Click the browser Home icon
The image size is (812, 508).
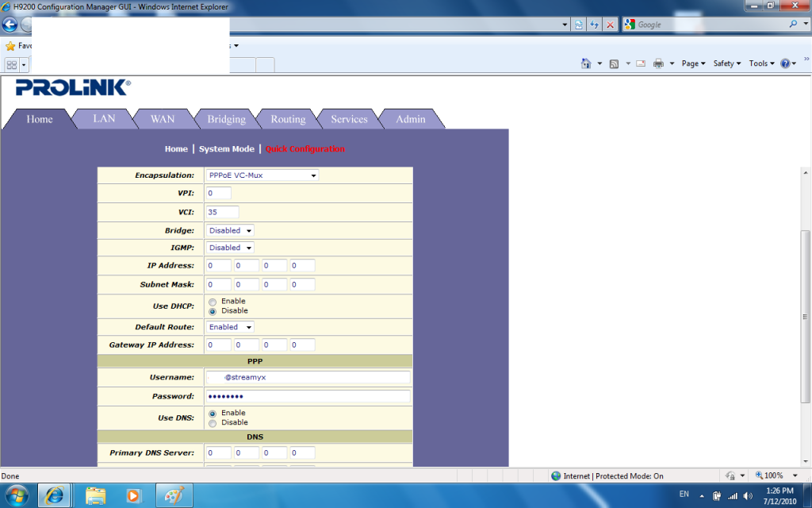pos(586,63)
